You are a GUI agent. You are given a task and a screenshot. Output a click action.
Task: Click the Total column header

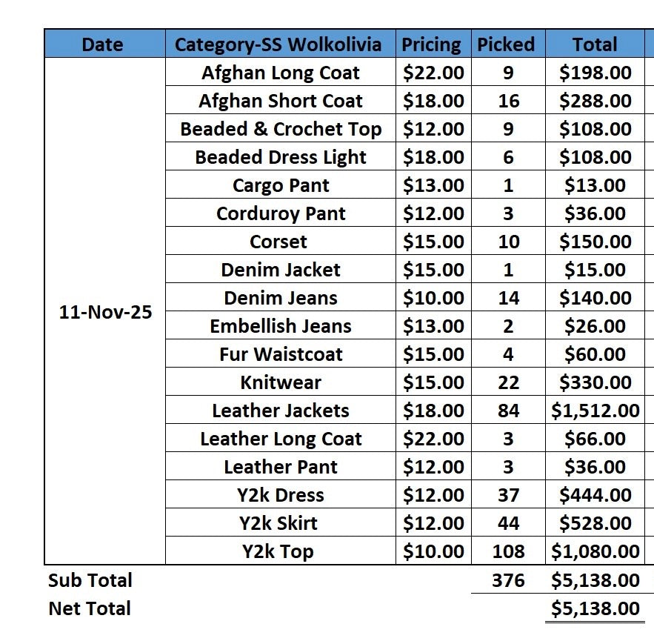[x=595, y=44]
